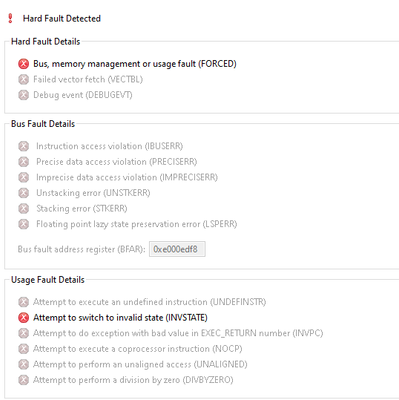Click the red FORCED fault status icon
This screenshot has height=400, width=399.
23,64
